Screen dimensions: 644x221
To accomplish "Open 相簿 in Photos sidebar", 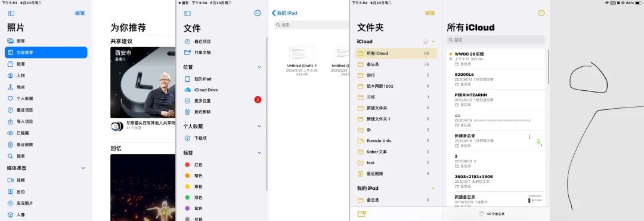I will [46, 64].
